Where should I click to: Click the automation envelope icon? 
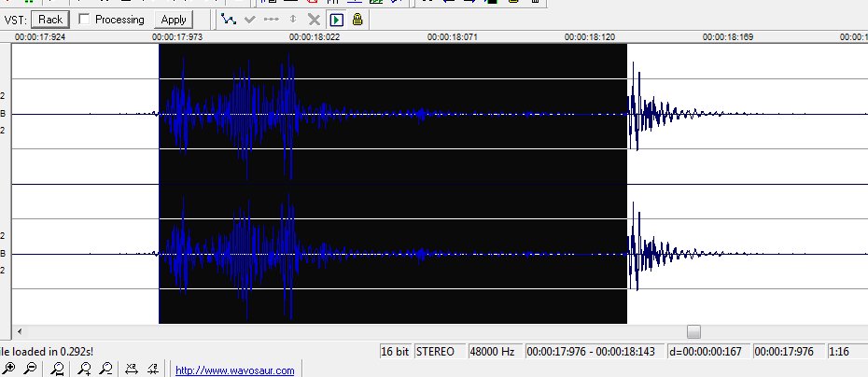[228, 20]
